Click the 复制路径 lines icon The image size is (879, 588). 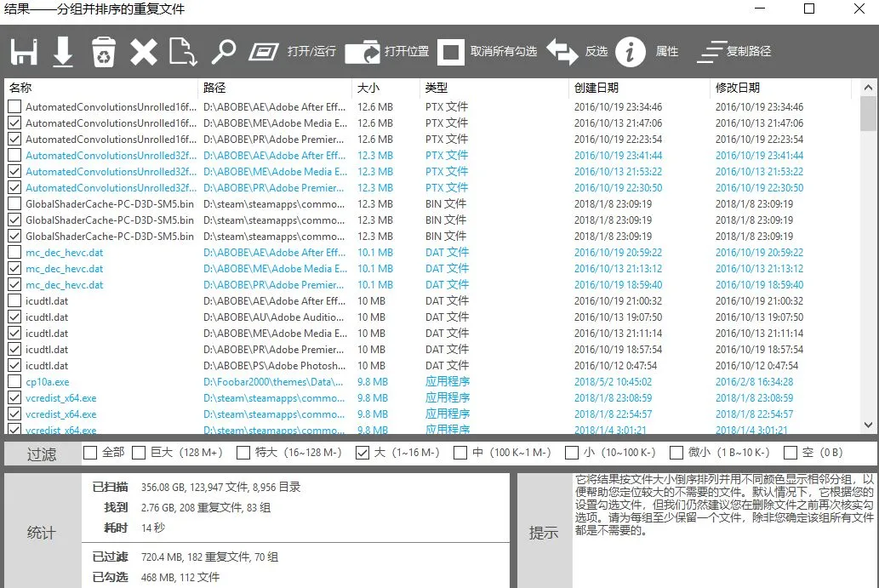(712, 52)
